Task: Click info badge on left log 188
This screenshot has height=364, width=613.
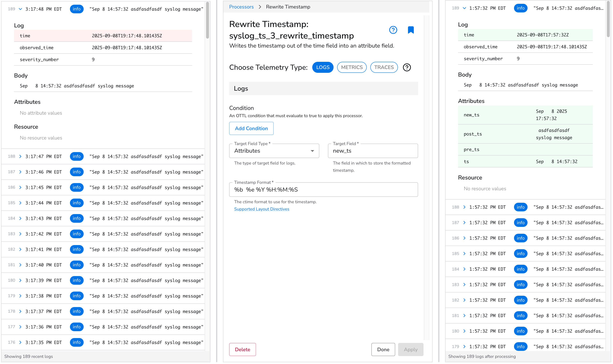Action: coord(77,156)
